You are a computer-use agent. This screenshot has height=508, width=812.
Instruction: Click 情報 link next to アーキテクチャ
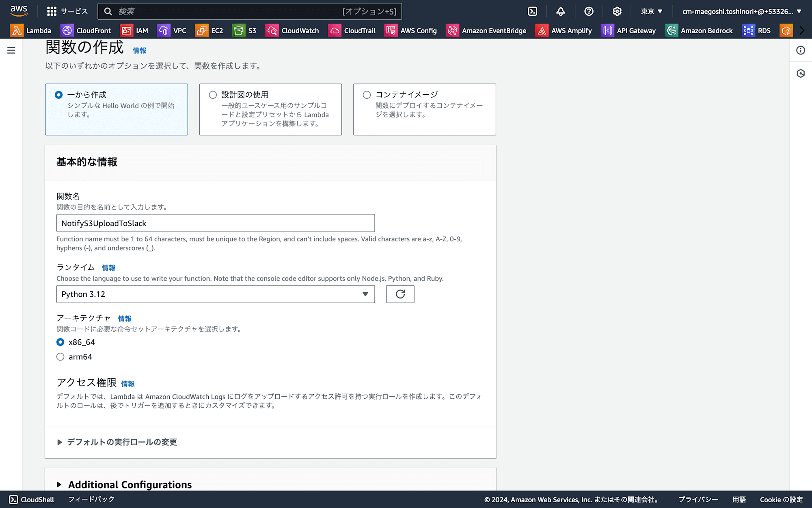tap(125, 319)
